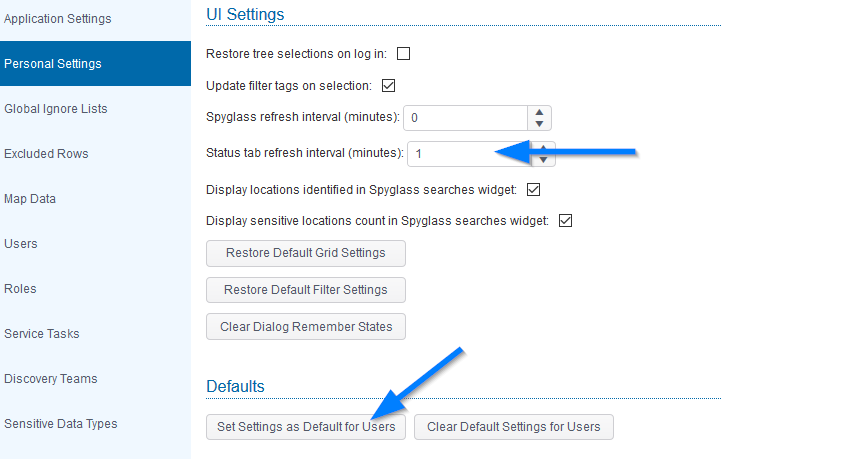
Task: Click Restore Default Grid Settings button
Action: pyautogui.click(x=305, y=253)
